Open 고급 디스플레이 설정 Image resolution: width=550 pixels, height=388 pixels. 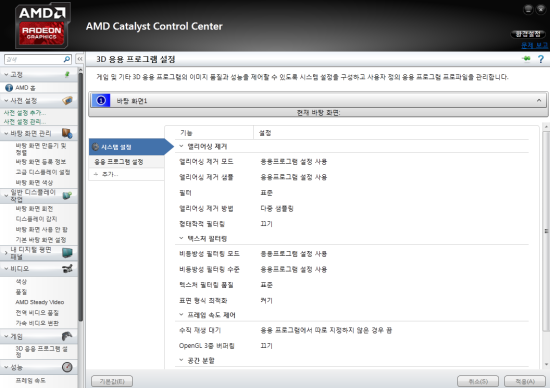click(43, 172)
